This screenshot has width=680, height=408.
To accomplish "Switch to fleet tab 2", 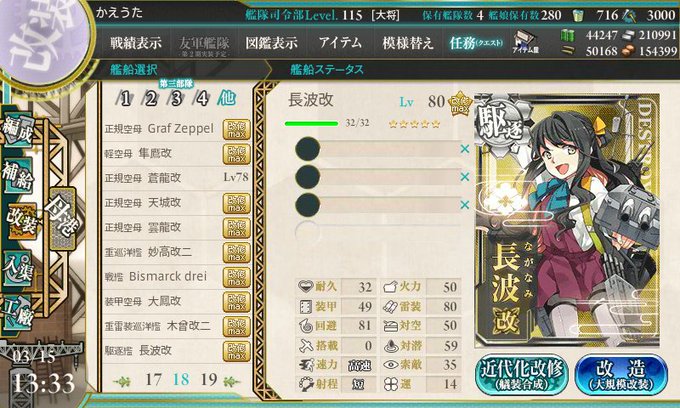I will (151, 99).
